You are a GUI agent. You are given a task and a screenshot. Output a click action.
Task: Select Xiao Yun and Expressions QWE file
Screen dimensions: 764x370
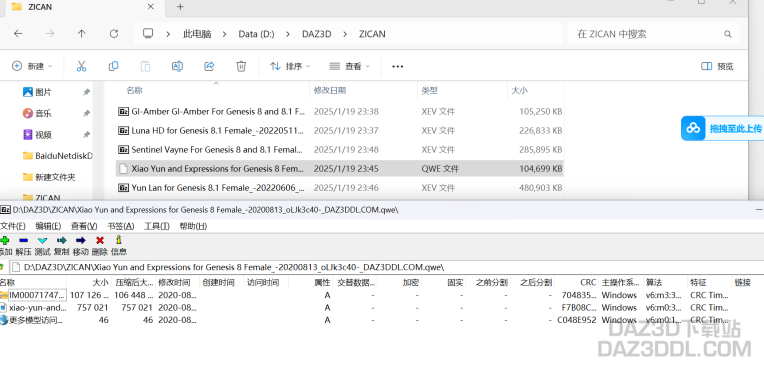pos(340,169)
